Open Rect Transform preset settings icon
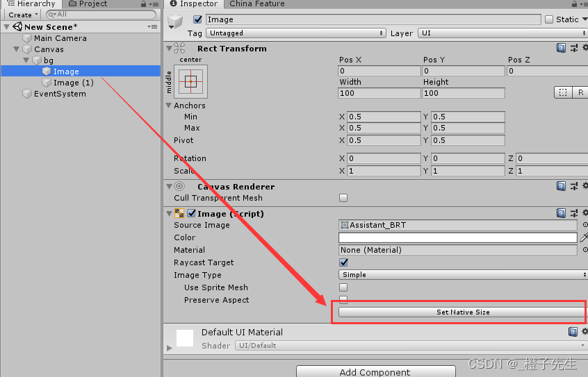This screenshot has width=588, height=377. pyautogui.click(x=574, y=48)
